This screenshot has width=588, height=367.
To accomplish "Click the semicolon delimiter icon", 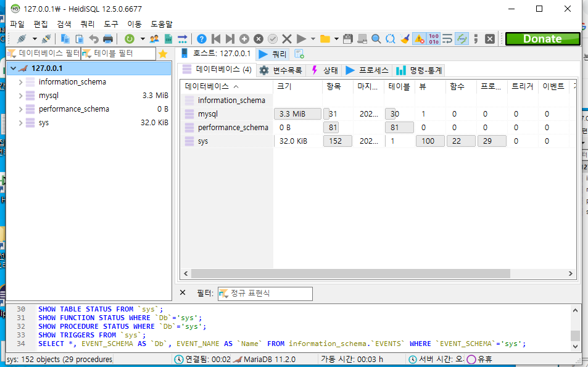I will [x=476, y=39].
